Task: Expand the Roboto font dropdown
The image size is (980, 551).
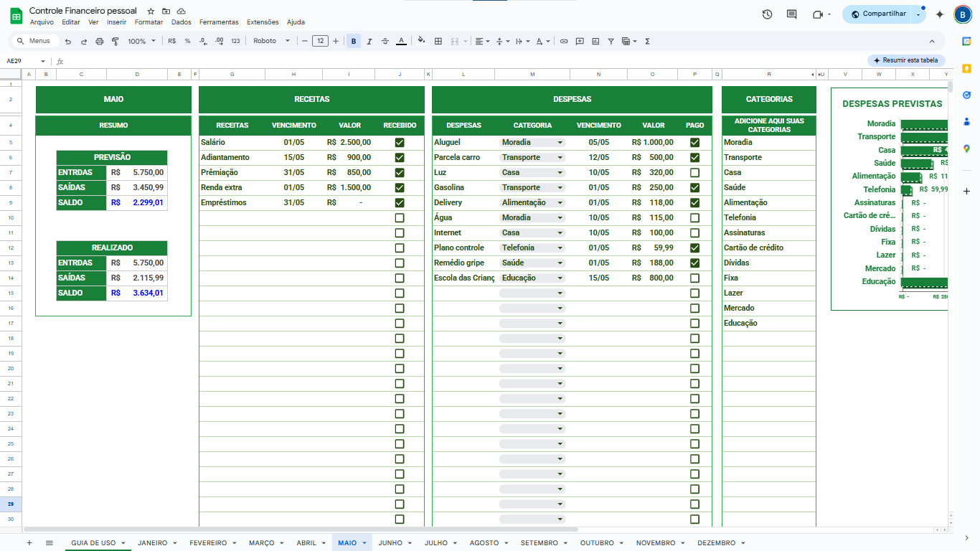Action: [x=271, y=42]
